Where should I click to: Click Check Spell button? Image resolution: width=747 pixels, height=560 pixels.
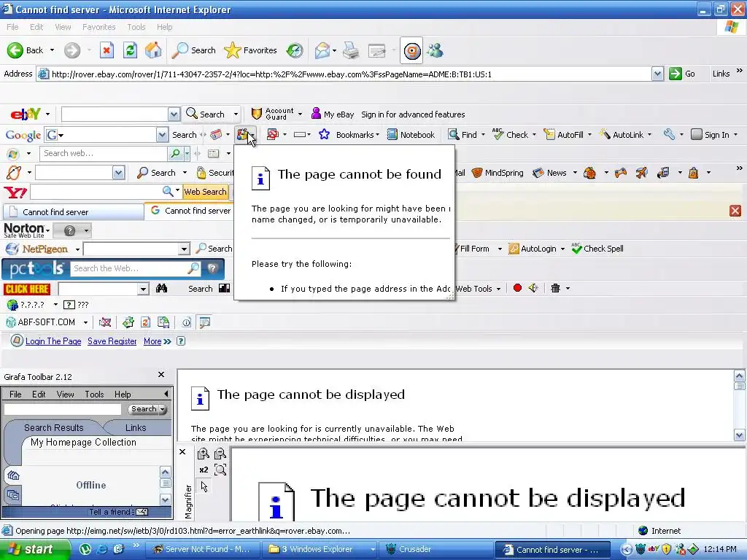click(x=597, y=249)
